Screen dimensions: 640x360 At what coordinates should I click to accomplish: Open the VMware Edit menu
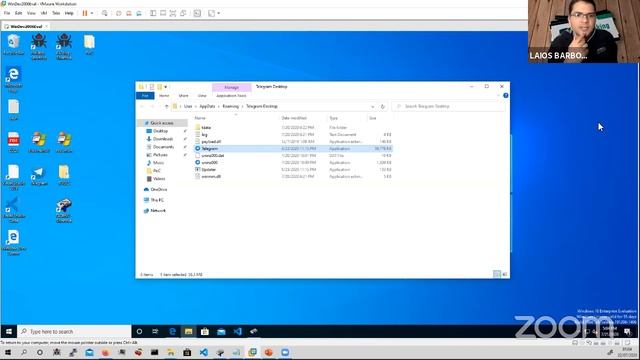coord(18,13)
